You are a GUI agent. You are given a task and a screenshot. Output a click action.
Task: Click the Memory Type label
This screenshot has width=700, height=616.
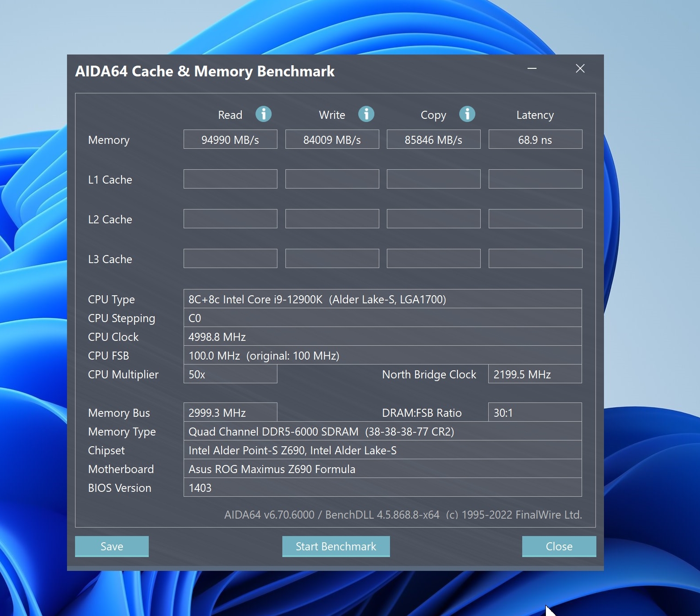(x=122, y=432)
